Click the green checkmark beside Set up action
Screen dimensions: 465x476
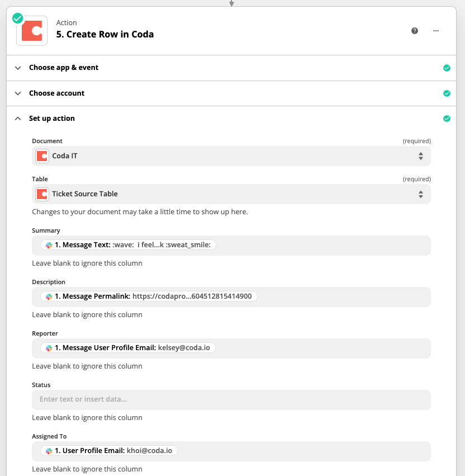pyautogui.click(x=447, y=119)
